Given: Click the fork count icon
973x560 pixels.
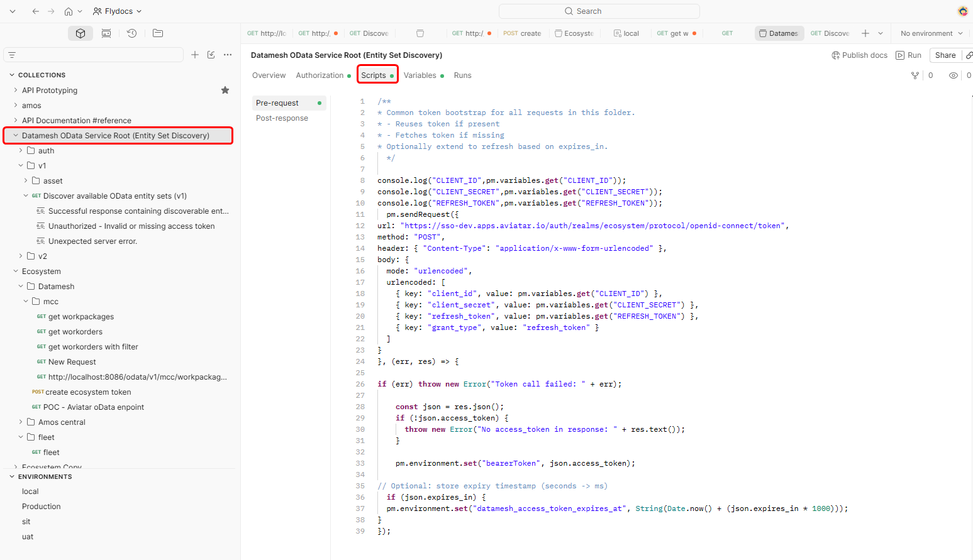Looking at the screenshot, I should 915,75.
